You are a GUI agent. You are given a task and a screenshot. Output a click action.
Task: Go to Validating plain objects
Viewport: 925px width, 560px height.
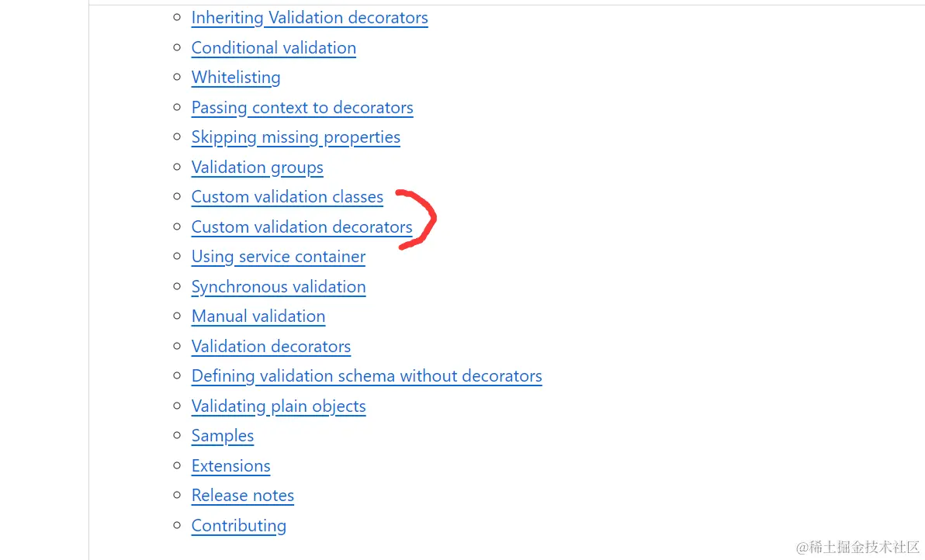(x=279, y=406)
